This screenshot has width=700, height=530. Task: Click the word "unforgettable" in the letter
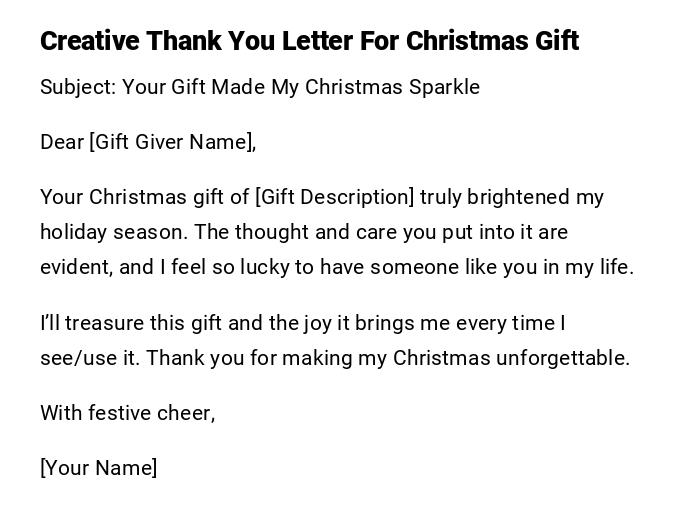point(562,358)
